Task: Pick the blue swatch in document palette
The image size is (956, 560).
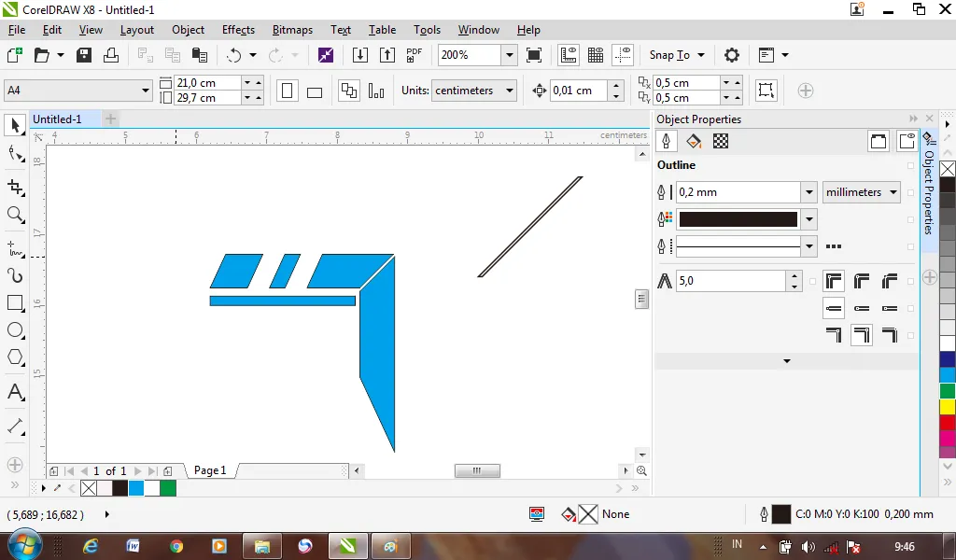Action: pos(136,488)
